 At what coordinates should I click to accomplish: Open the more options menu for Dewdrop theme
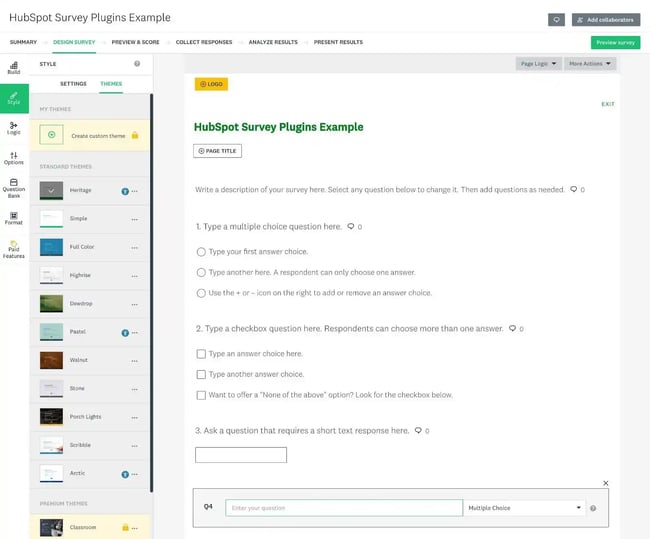coord(135,304)
